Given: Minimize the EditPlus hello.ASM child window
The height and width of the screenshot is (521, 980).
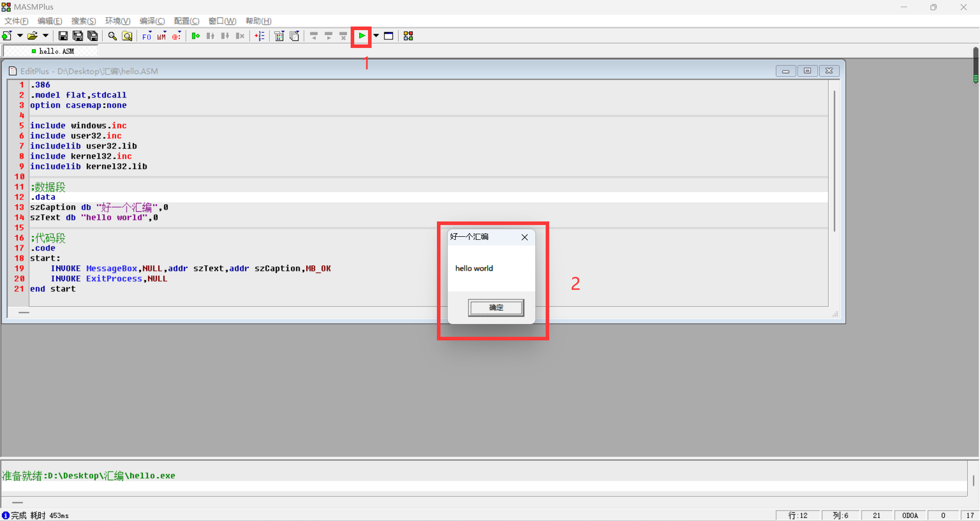Looking at the screenshot, I should (786, 71).
